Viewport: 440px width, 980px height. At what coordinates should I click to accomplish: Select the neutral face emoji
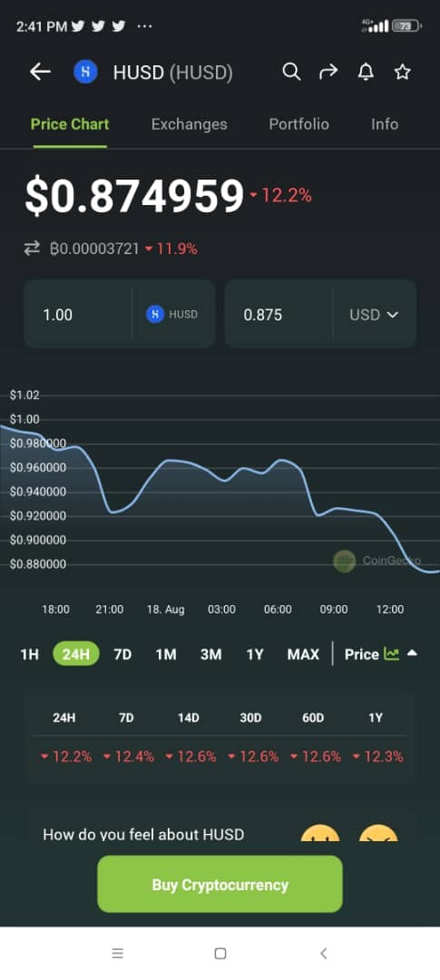[320, 834]
